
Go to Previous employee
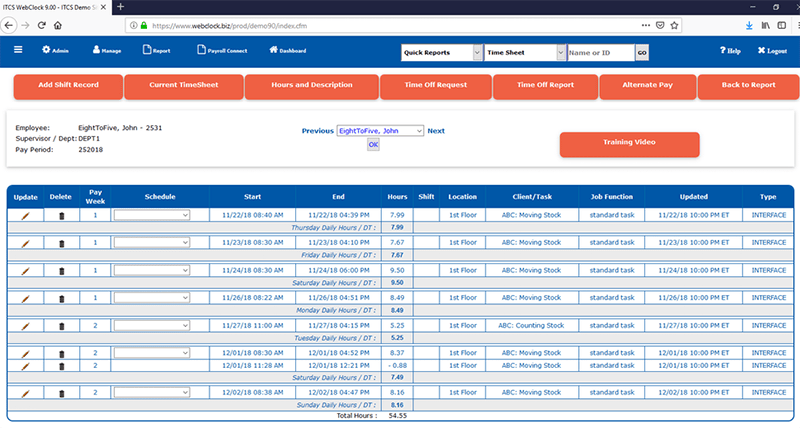317,131
